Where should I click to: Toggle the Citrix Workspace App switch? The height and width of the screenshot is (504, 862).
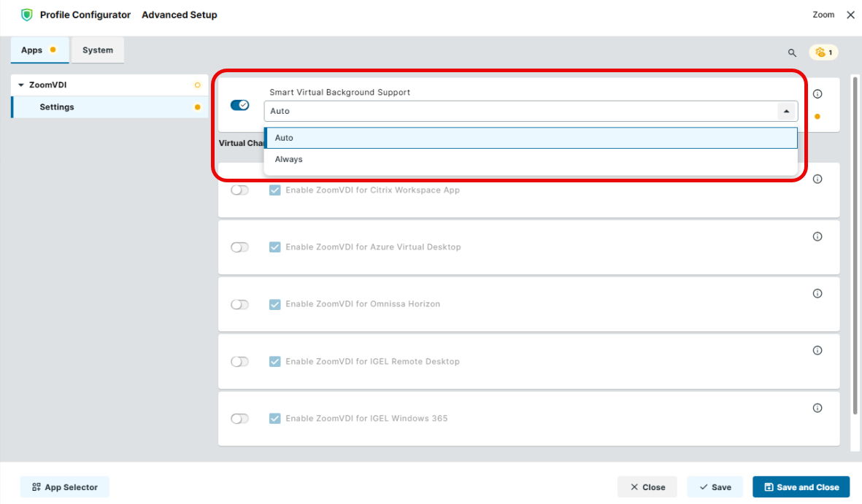pyautogui.click(x=239, y=190)
